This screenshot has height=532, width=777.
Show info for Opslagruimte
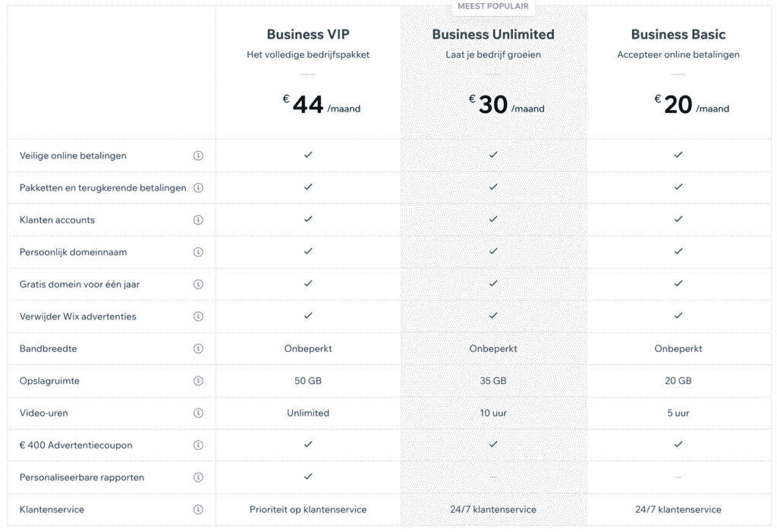pyautogui.click(x=198, y=380)
